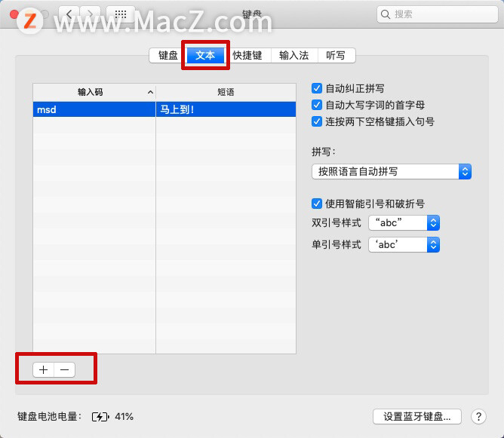This screenshot has width=504, height=438.
Task: Toggle 使用智能引号和破折号 checkbox
Action: (317, 204)
